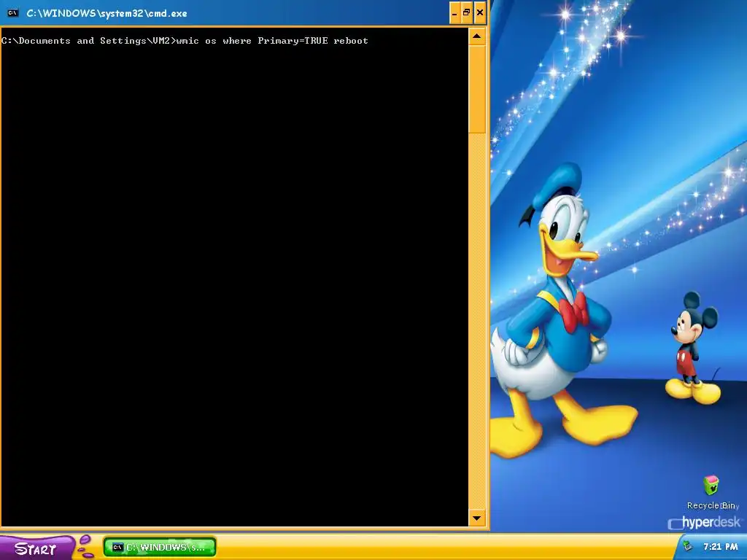
Task: Click the command window vertical scrollbar thumb
Action: click(x=477, y=89)
